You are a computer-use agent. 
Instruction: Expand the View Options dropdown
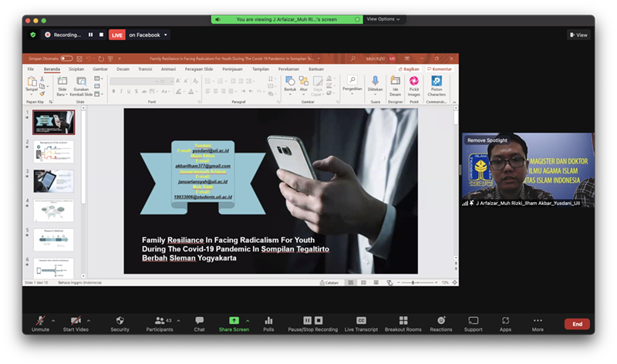point(383,19)
